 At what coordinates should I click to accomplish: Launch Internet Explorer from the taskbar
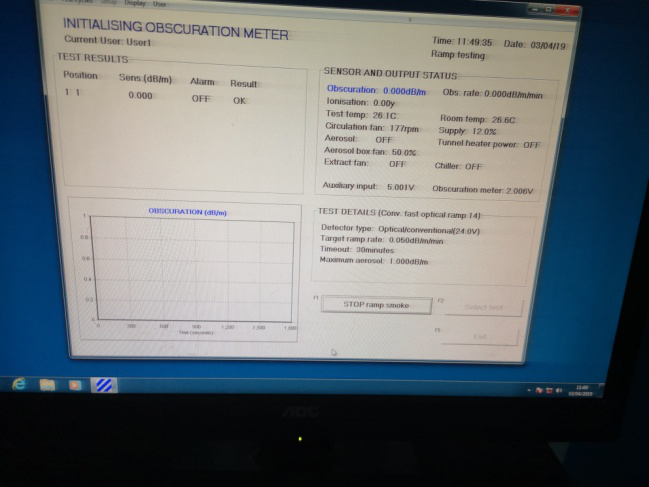(x=19, y=384)
